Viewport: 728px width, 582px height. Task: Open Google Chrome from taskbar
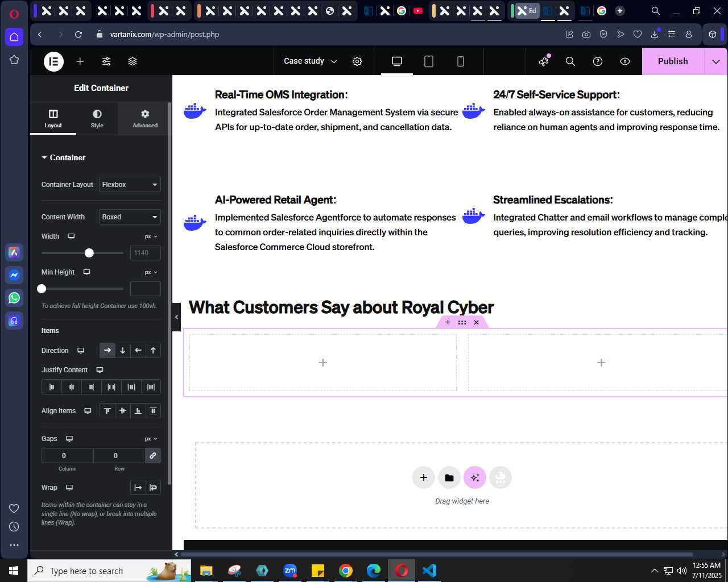point(346,571)
